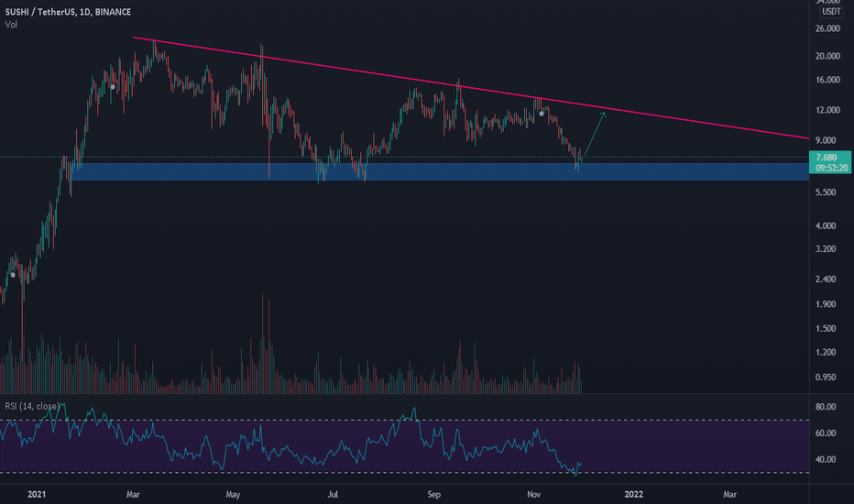854x504 pixels.
Task: Click the 2021 label on time axis
Action: tap(37, 495)
